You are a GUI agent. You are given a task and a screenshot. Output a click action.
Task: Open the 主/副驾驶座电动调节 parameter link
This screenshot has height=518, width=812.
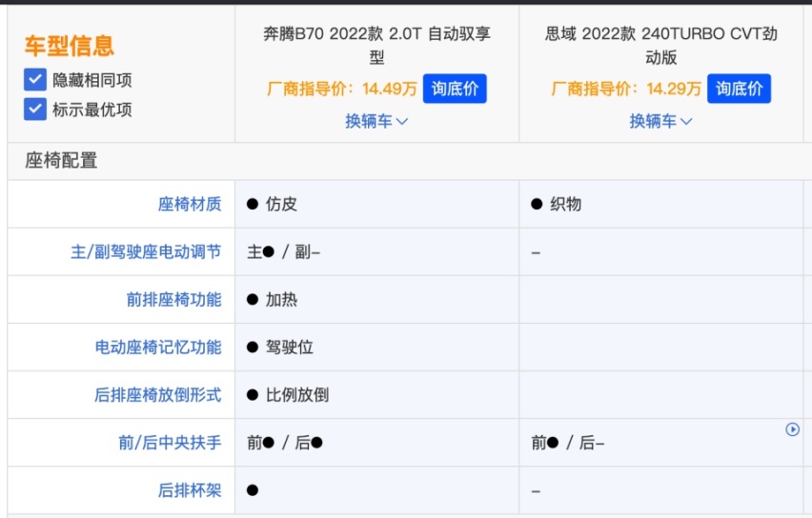[146, 252]
